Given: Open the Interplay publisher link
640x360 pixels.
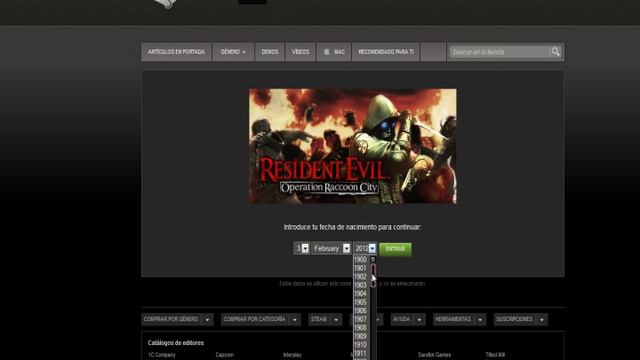Looking at the screenshot, I should [292, 355].
